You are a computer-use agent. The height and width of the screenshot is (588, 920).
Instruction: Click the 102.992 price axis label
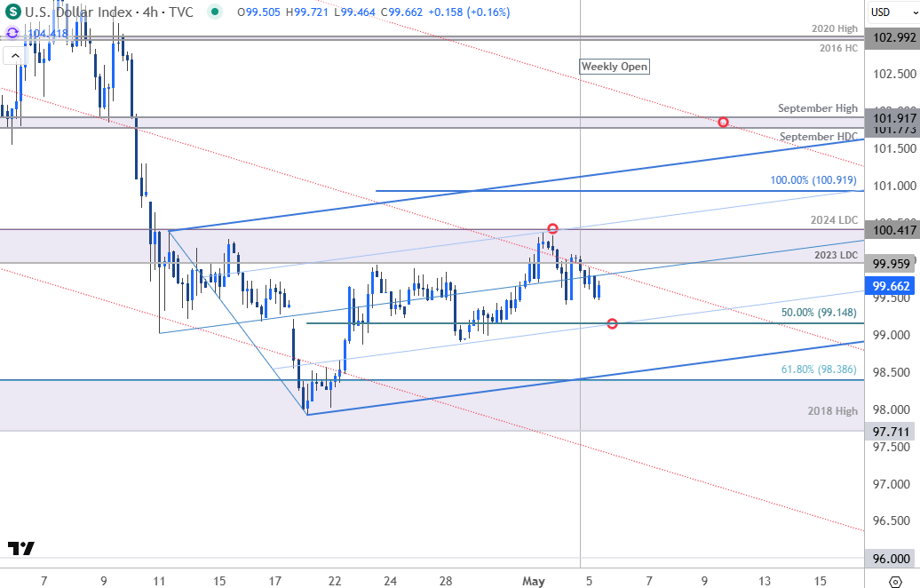point(893,37)
